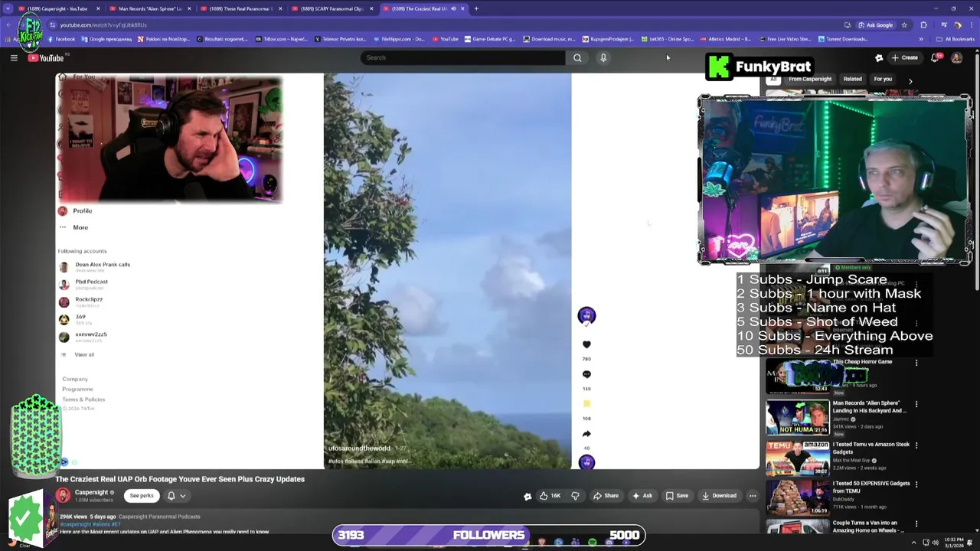Like the TikTok clip heart icon
This screenshot has width=980, height=551.
pyautogui.click(x=586, y=344)
